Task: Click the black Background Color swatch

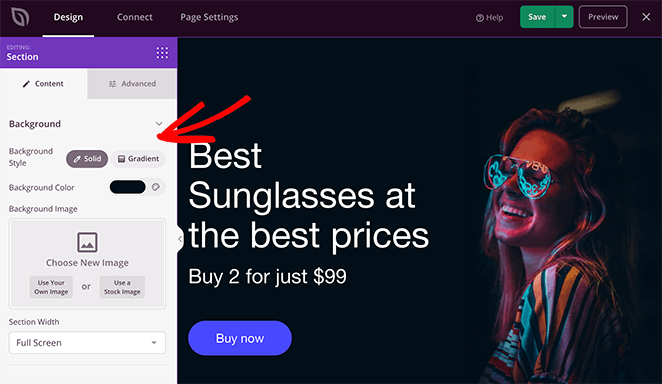Action: coord(128,187)
